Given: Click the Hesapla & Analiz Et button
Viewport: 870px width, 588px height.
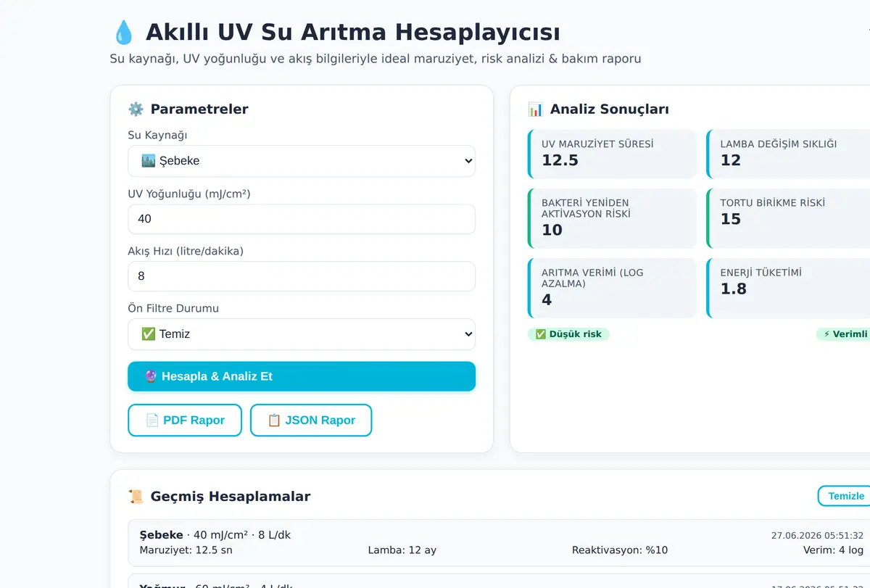Looking at the screenshot, I should (302, 376).
